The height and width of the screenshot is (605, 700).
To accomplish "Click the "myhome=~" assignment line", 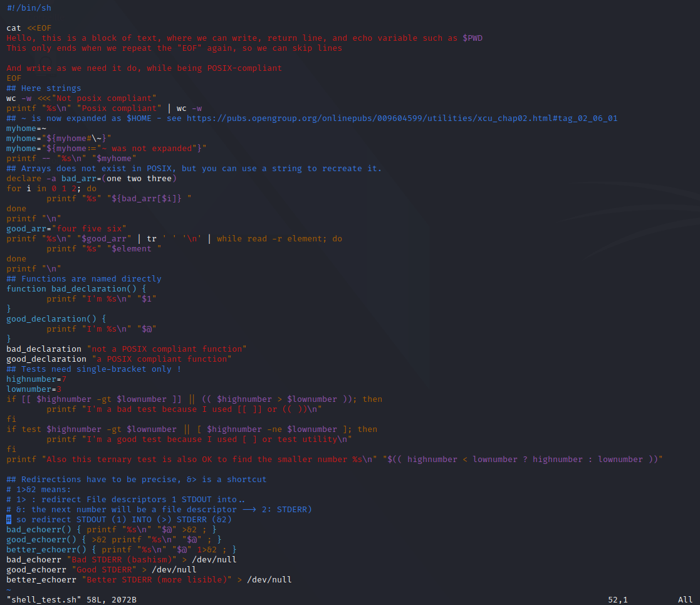I will (26, 129).
